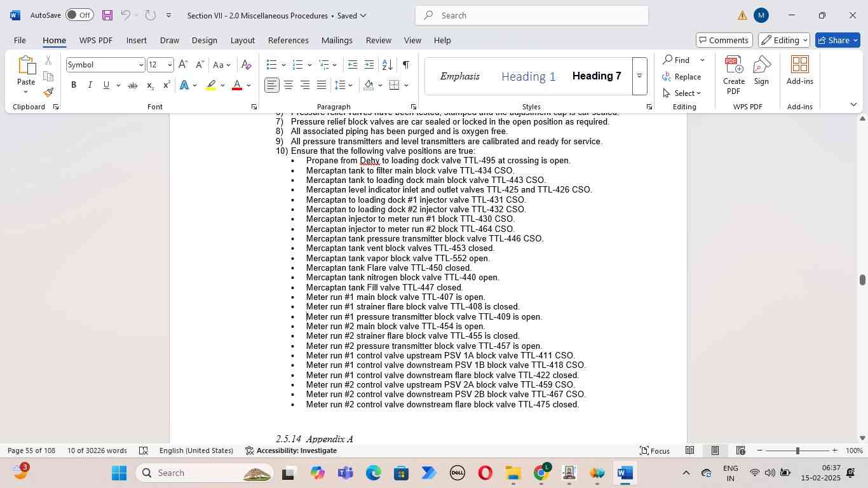Image resolution: width=868 pixels, height=488 pixels.
Task: Switch to Web Layout view
Action: 740,451
